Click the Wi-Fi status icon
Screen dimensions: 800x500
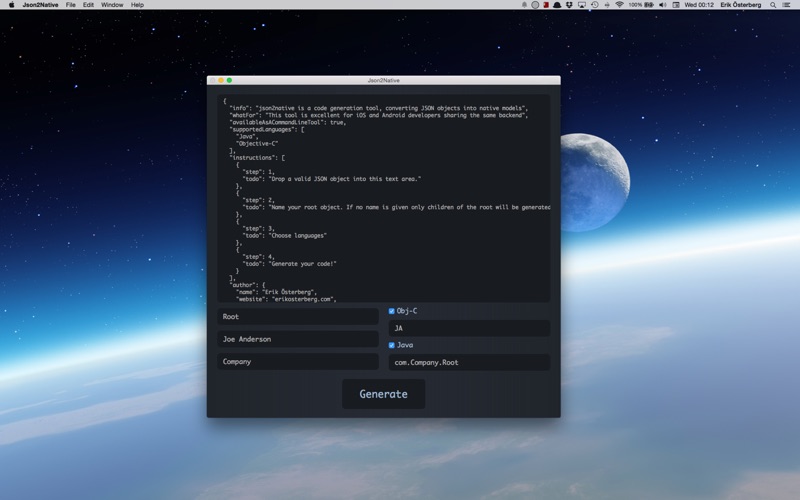coord(619,5)
